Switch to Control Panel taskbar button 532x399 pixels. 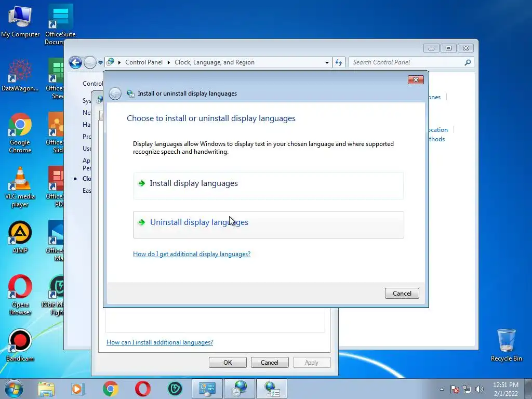pyautogui.click(x=207, y=389)
